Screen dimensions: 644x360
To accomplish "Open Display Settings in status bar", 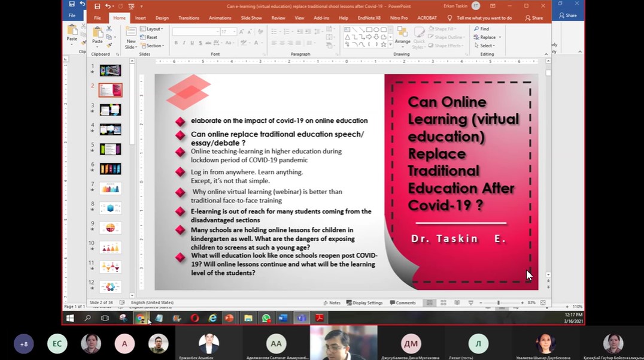I will tap(364, 303).
